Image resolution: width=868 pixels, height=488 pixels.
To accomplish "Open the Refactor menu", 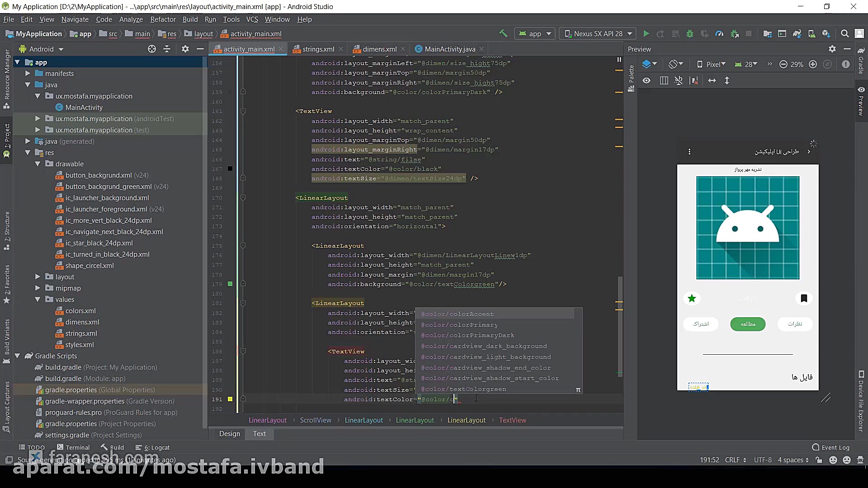I will [163, 19].
